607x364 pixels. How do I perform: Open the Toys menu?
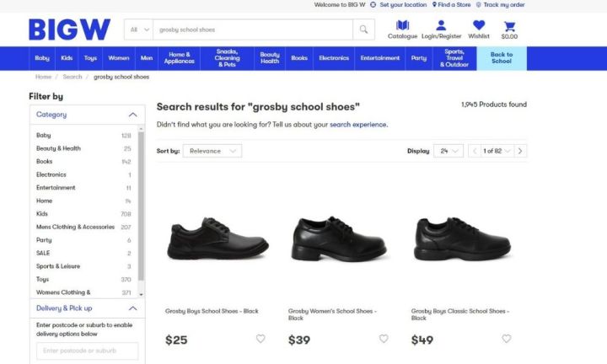pos(90,58)
